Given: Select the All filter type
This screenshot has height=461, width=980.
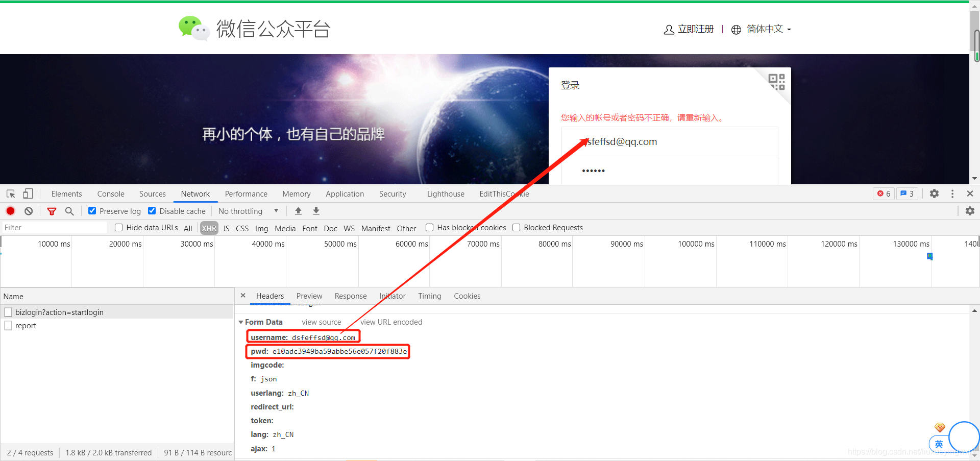Looking at the screenshot, I should [x=188, y=228].
